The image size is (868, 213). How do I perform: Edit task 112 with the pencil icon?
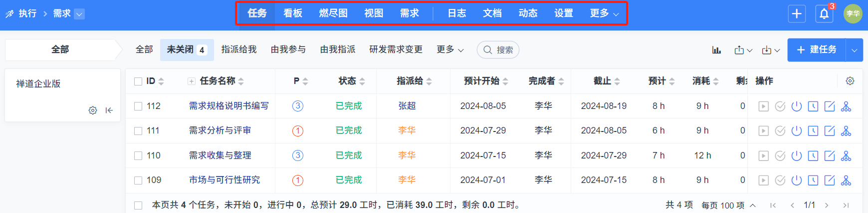point(830,106)
